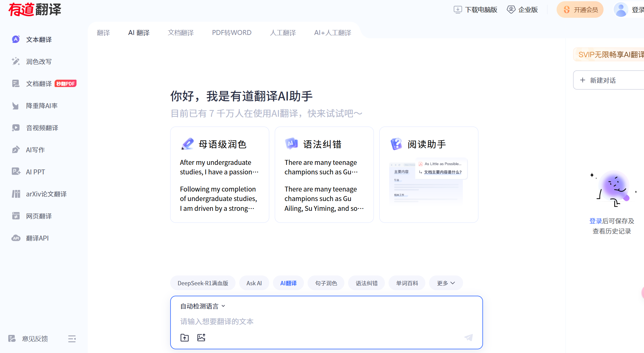Click the file upload icon in the input box
Image resolution: width=644 pixels, height=353 pixels.
coord(185,338)
